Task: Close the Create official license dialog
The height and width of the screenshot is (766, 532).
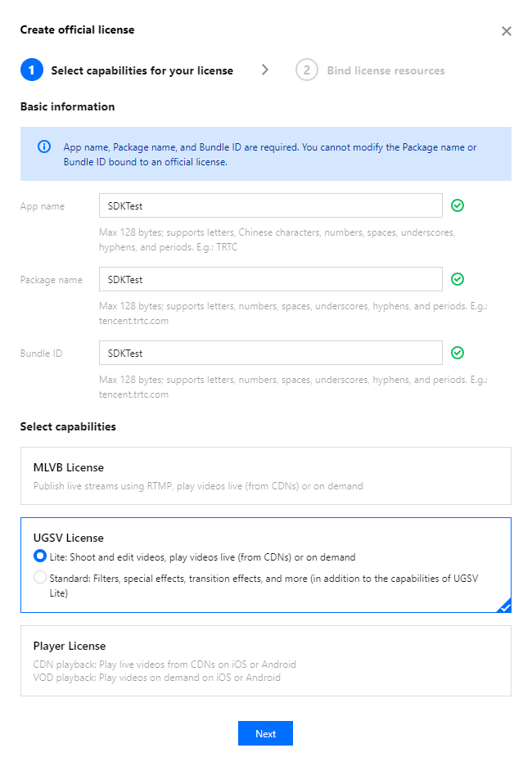Action: pyautogui.click(x=507, y=31)
